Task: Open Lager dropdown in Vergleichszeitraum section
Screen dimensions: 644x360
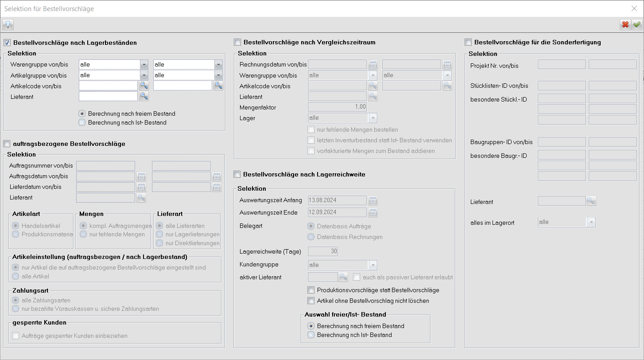Action: tap(373, 118)
